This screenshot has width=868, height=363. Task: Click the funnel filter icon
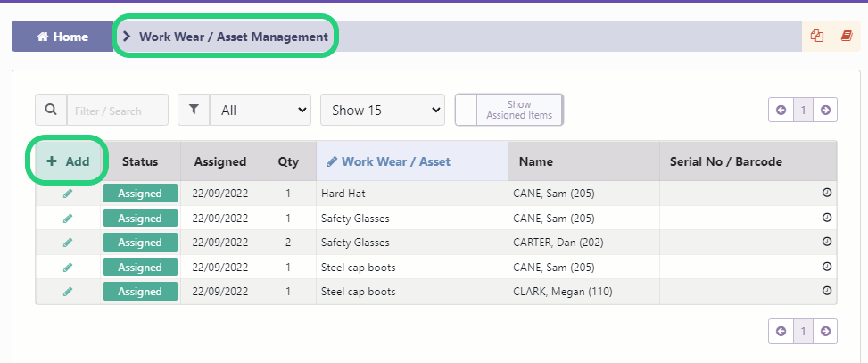click(194, 110)
